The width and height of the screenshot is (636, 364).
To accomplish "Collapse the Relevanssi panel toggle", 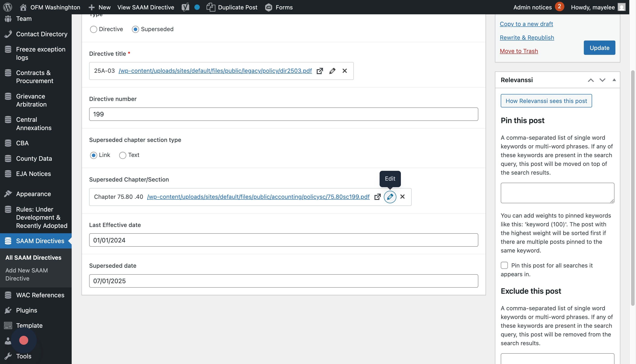I will 614,80.
